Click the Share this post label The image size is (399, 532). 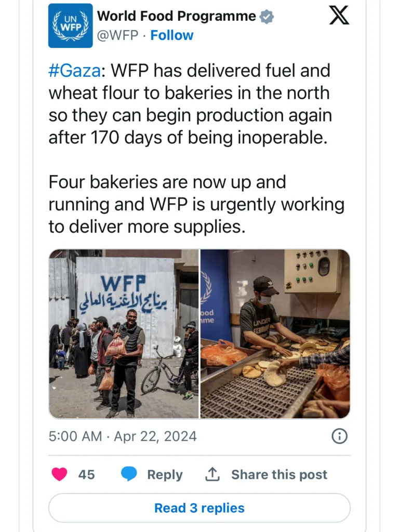tap(279, 474)
